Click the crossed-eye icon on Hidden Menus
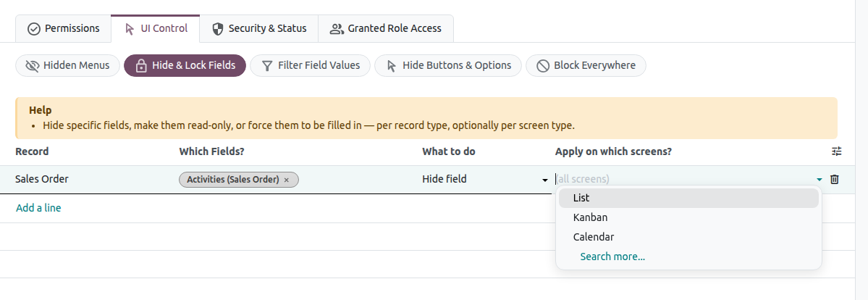The image size is (868, 300). click(x=33, y=66)
